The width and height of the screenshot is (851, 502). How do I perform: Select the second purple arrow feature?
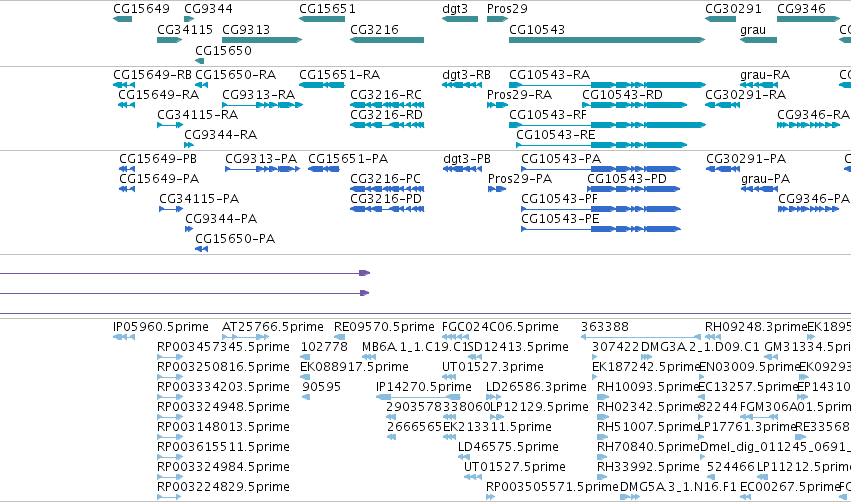185,293
